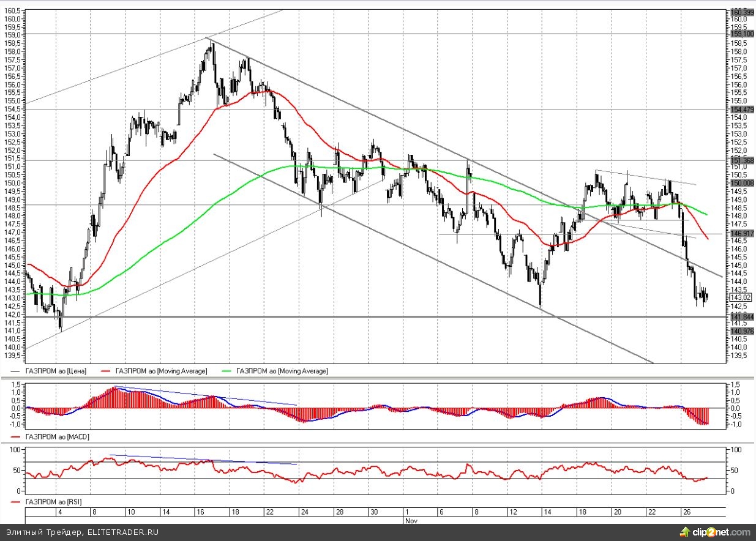Click the red RSI legend marker
This screenshot has height=541, width=756.
click(16, 502)
